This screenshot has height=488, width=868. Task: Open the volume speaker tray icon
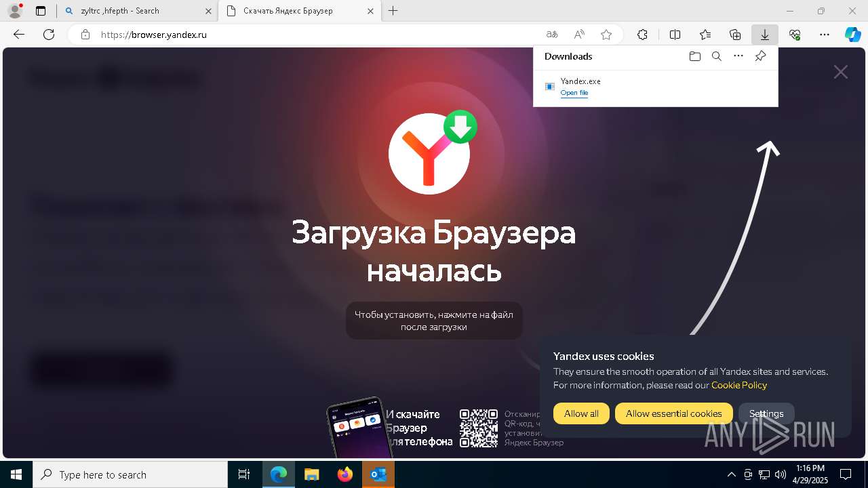click(x=781, y=474)
